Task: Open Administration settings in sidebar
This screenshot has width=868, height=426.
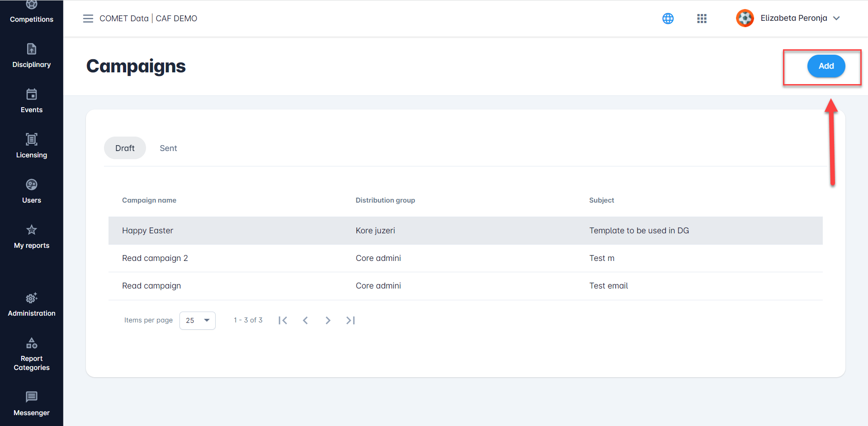Action: point(32,304)
